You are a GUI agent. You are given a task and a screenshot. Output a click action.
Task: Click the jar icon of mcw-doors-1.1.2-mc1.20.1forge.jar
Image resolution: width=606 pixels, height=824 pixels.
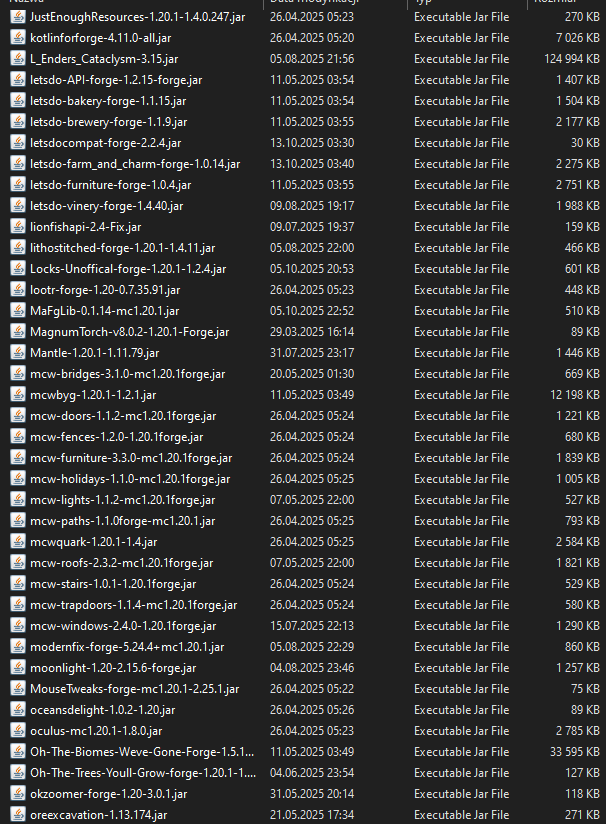tap(18, 416)
